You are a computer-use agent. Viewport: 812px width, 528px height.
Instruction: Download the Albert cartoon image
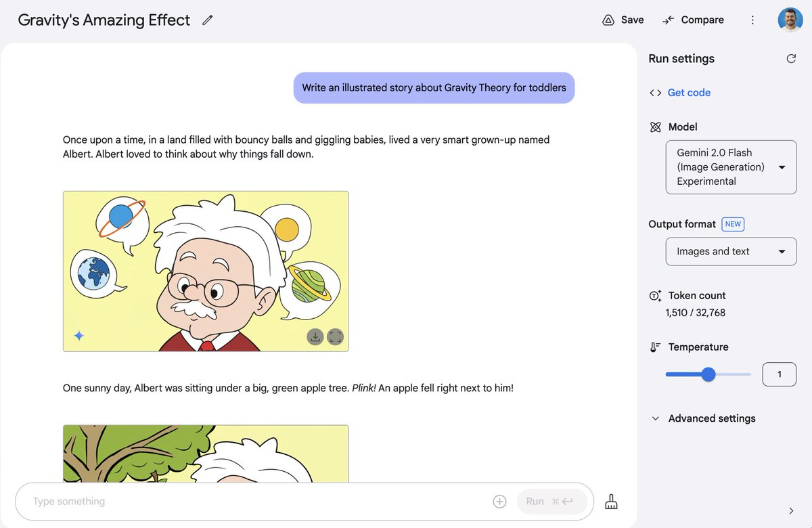(315, 336)
